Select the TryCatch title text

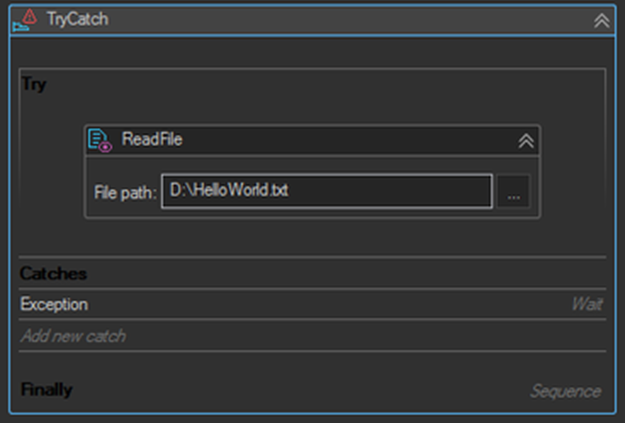click(77, 19)
